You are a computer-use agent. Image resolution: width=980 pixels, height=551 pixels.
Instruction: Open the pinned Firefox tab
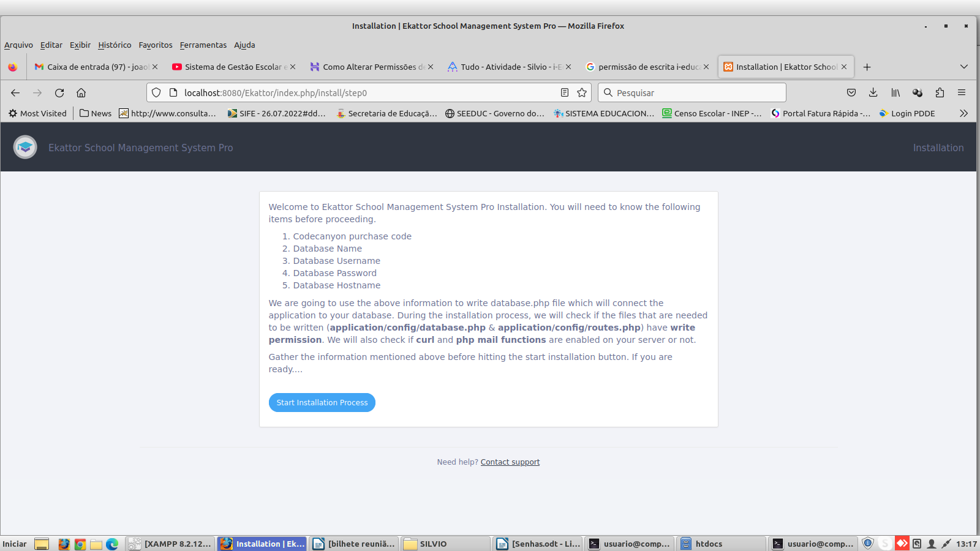point(13,67)
